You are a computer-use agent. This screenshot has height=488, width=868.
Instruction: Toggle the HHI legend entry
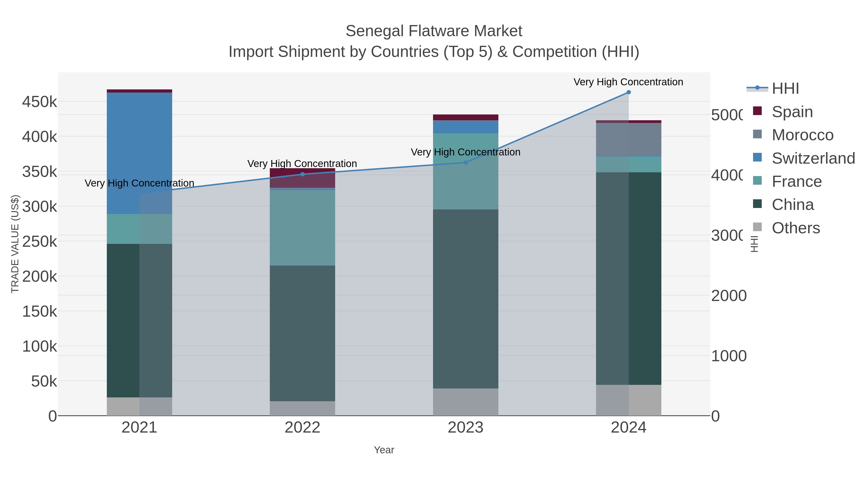point(773,89)
